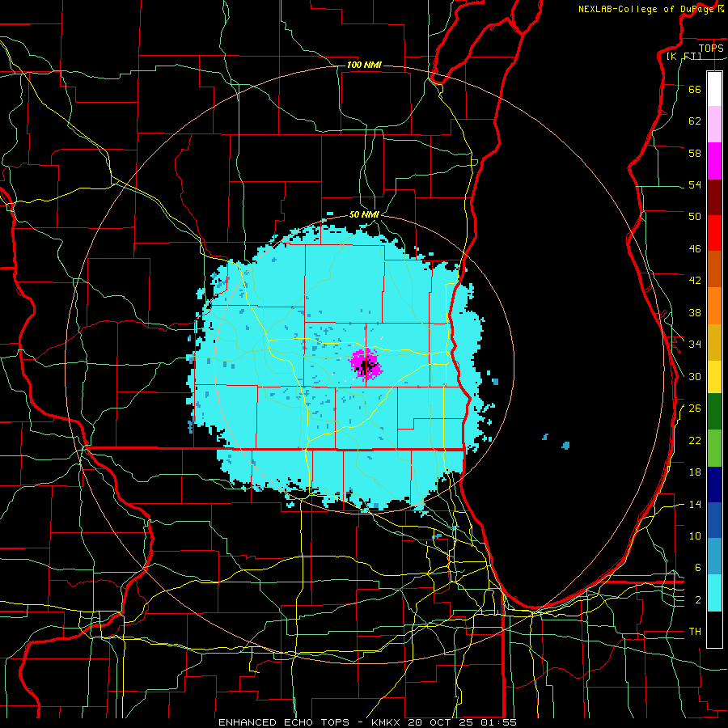Click the ENHANCED ECHO TOPS caption

pos(367,722)
